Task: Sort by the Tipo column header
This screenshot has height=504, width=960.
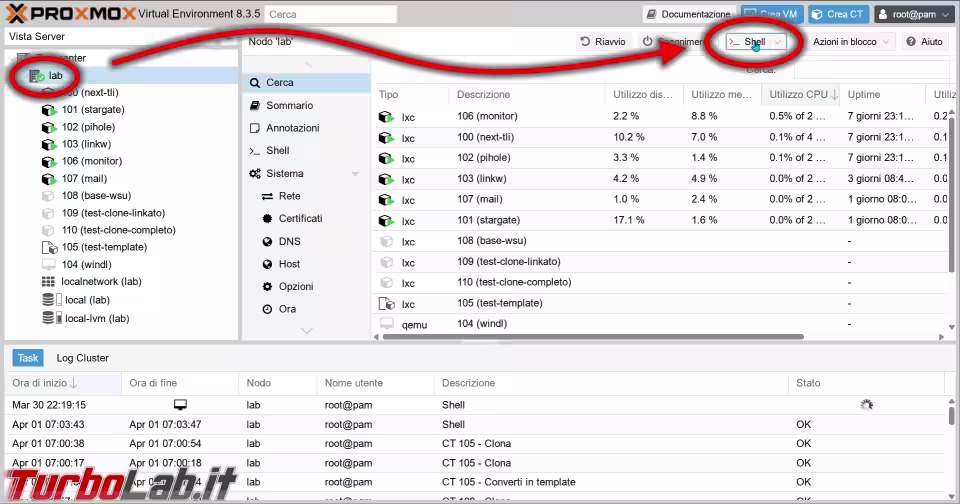Action: [x=409, y=94]
